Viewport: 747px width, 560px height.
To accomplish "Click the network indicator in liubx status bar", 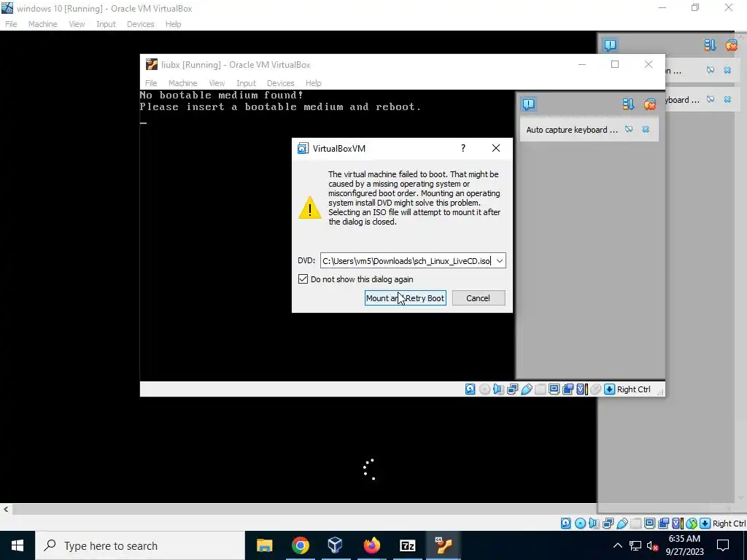I will 513,389.
